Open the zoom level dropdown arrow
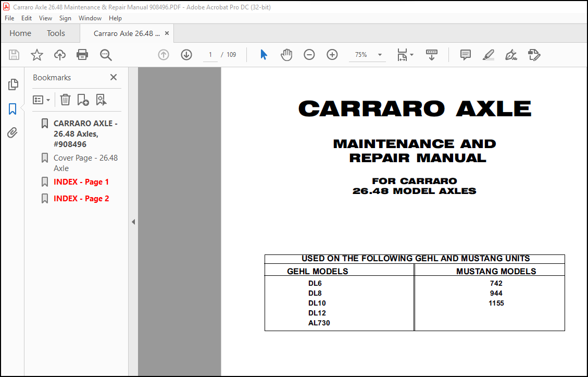This screenshot has height=377, width=588. click(380, 55)
